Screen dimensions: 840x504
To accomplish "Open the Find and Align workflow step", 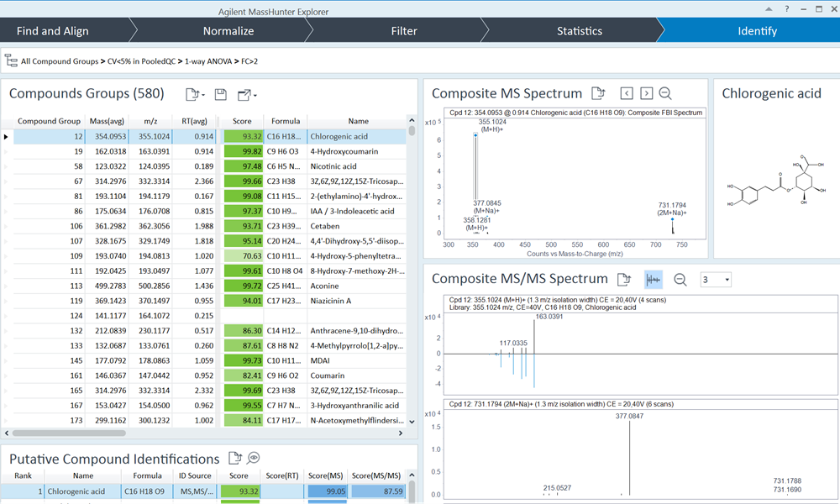I will pos(52,31).
